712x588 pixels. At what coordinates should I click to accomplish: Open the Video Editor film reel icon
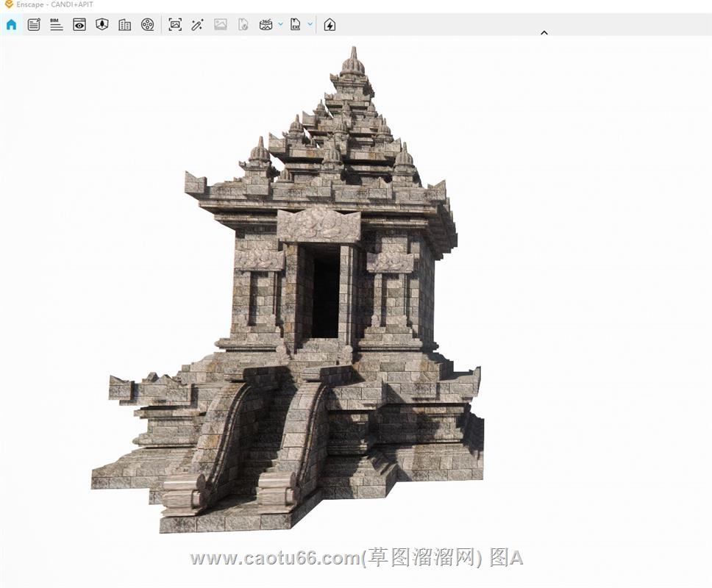pos(148,24)
